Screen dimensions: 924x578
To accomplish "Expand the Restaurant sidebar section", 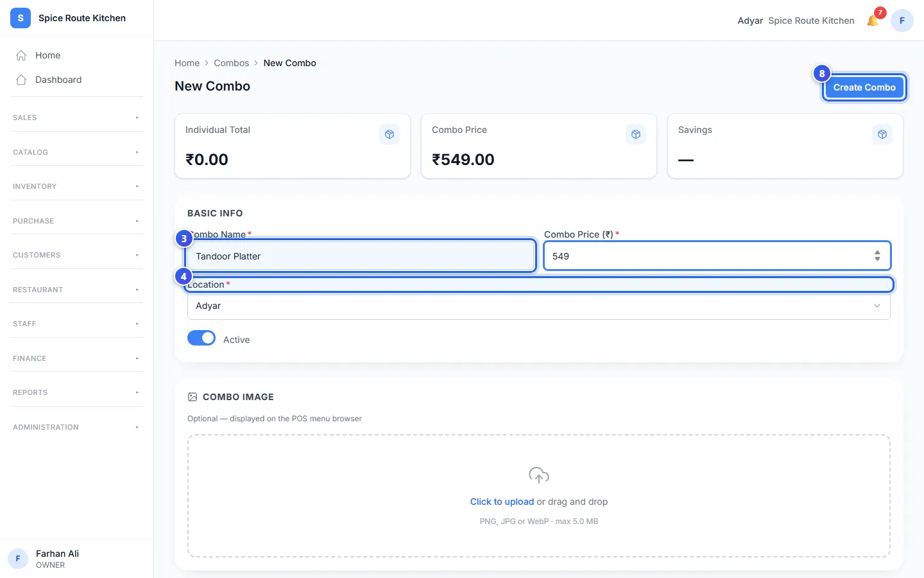I will tap(77, 290).
